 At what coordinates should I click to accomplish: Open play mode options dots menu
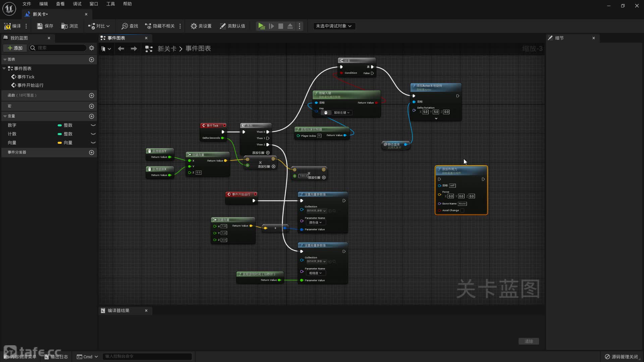click(x=300, y=26)
